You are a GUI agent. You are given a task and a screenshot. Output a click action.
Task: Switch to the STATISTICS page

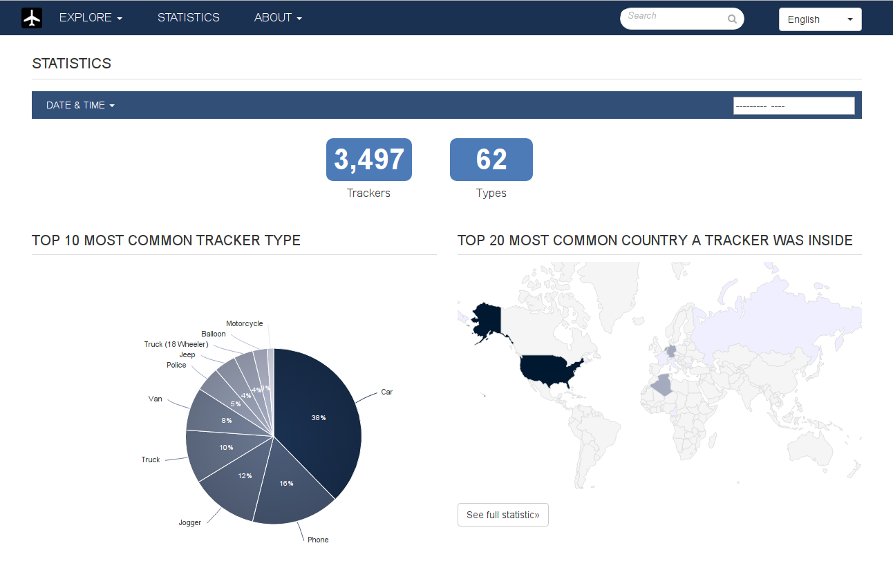click(188, 17)
